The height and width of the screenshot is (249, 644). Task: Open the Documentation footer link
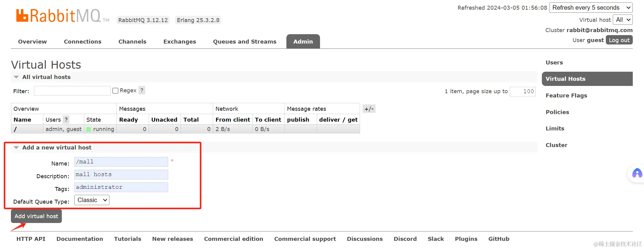pyautogui.click(x=80, y=239)
